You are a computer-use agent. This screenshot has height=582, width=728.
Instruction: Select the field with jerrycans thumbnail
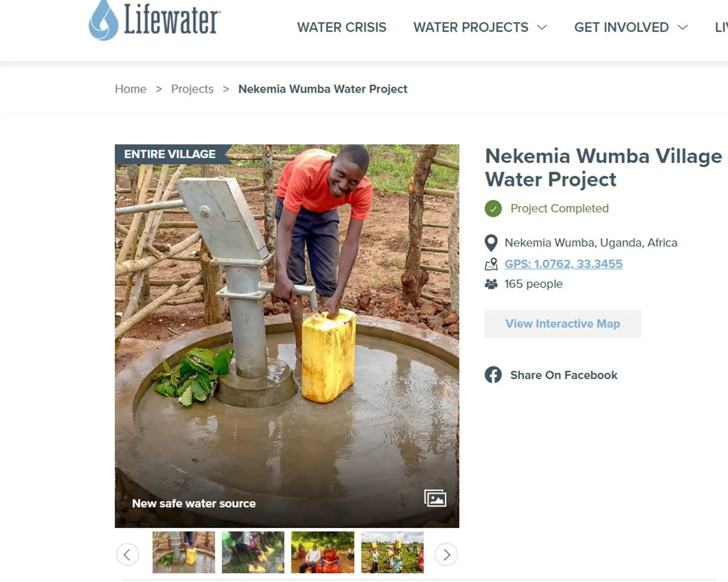coord(393,552)
